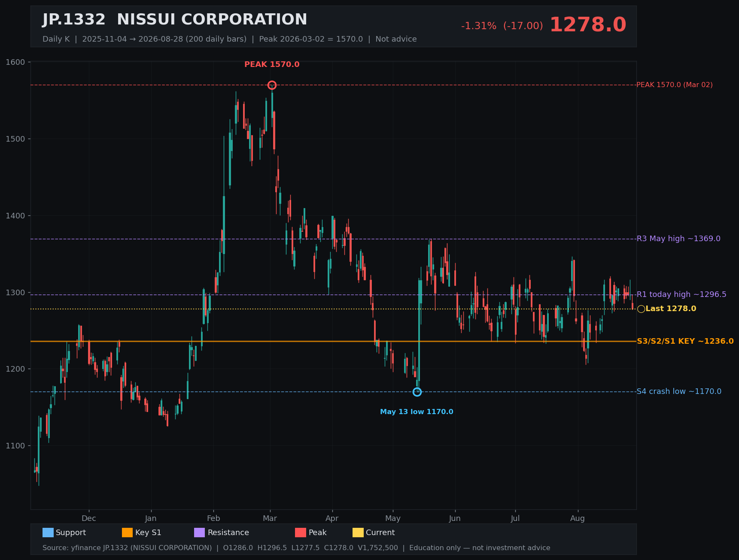Click the blue Support legend swatch
Image resolution: width=739 pixels, height=560 pixels.
click(x=48, y=533)
